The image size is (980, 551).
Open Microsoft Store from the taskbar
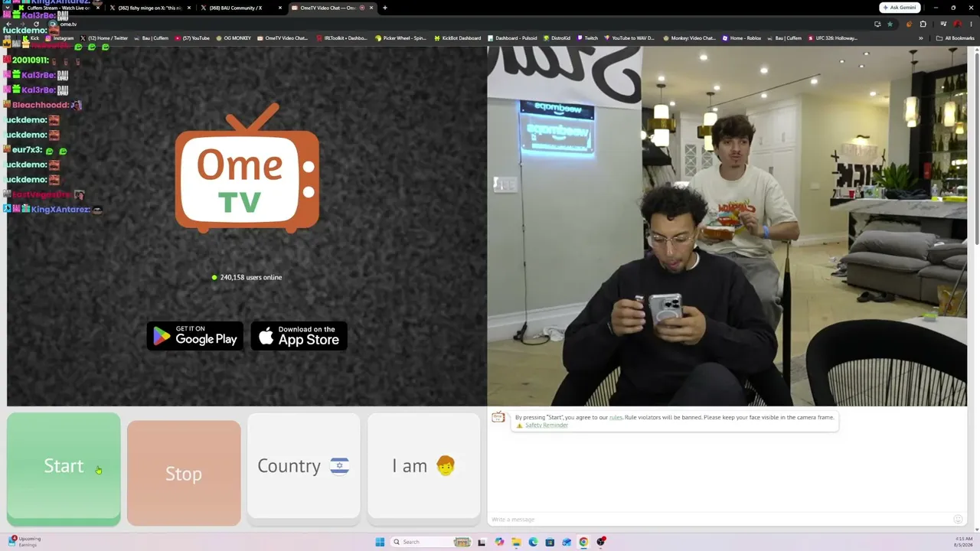coord(550,542)
